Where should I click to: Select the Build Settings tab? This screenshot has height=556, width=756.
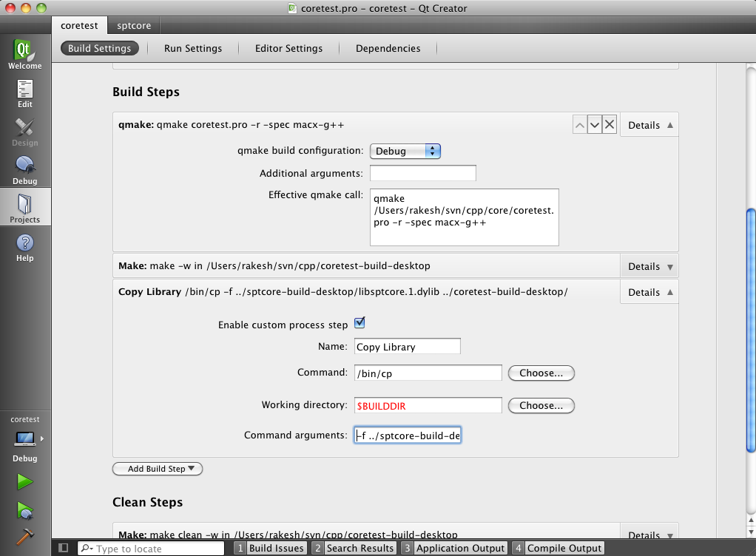[x=99, y=48]
